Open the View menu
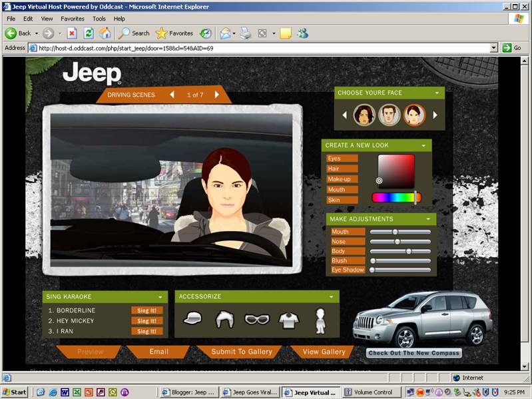Screen dimensions: 532x399 (47, 19)
